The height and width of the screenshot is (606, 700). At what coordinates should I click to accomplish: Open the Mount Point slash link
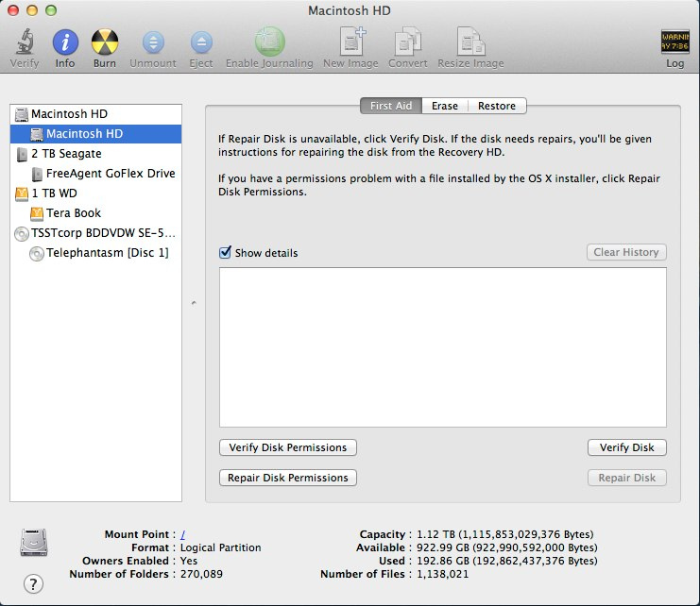183,534
